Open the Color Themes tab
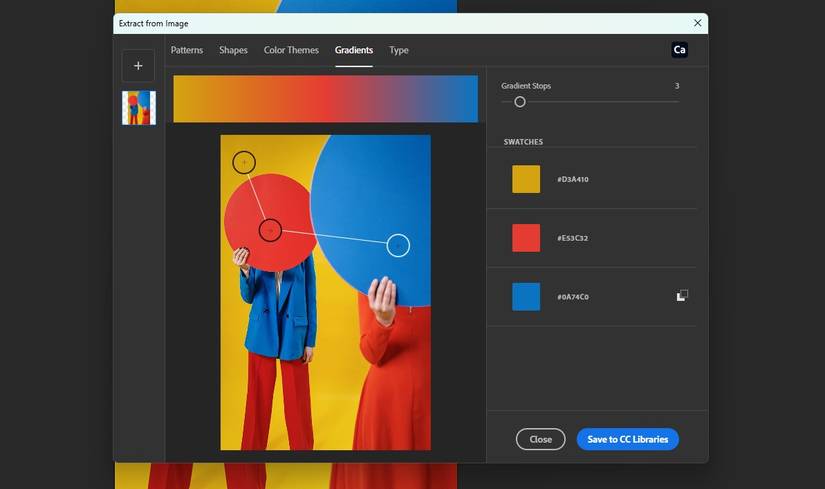This screenshot has height=489, width=825. (291, 50)
